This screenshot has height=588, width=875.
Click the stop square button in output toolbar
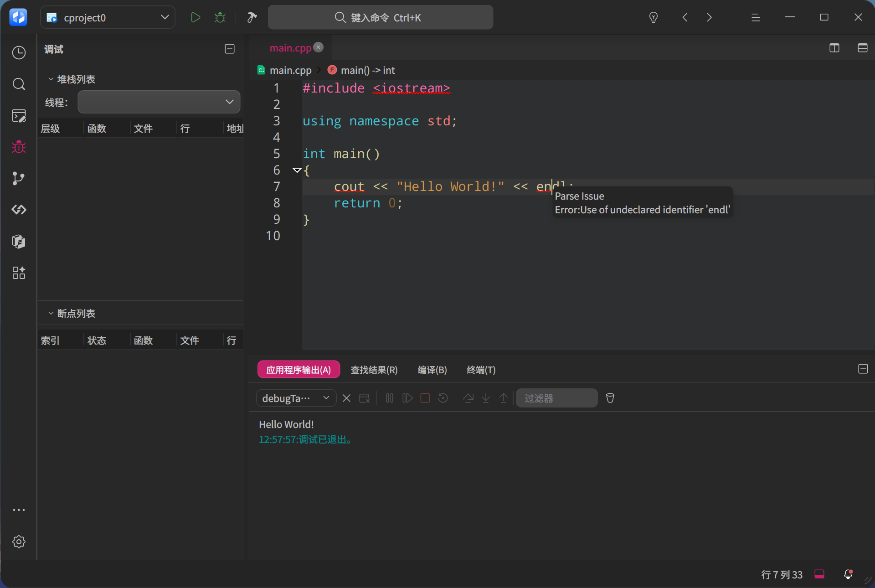click(x=425, y=398)
